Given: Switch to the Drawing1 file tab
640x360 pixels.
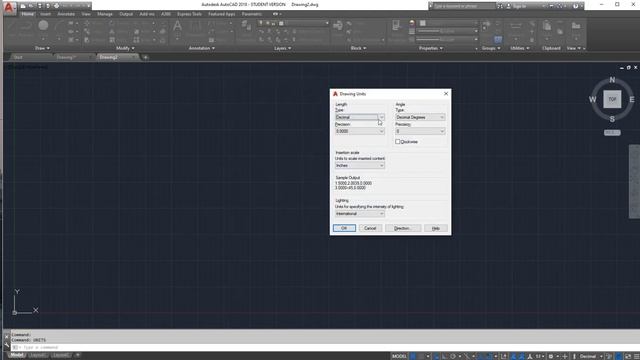Looking at the screenshot, I should point(66,57).
